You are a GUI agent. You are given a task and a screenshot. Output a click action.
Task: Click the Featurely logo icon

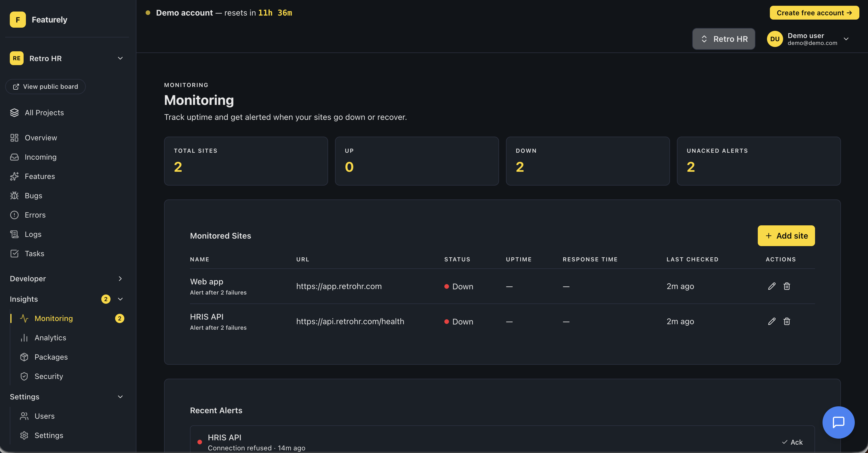click(x=18, y=20)
